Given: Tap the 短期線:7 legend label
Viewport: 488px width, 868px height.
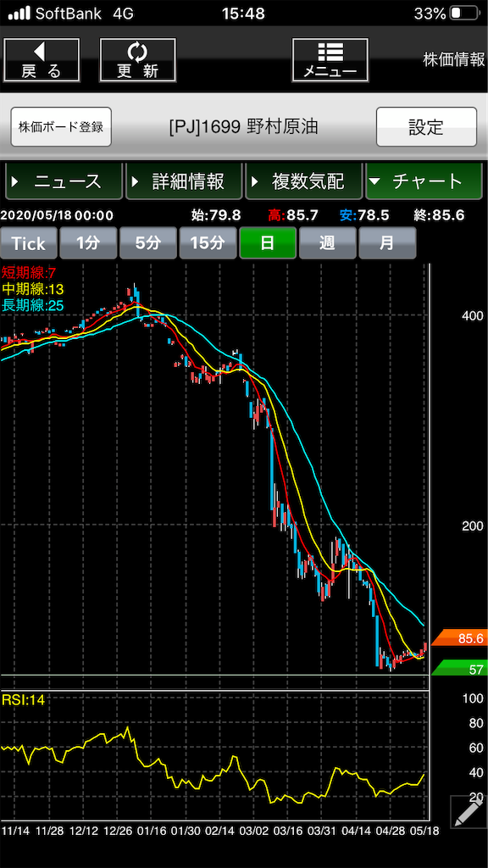Looking at the screenshot, I should [30, 272].
